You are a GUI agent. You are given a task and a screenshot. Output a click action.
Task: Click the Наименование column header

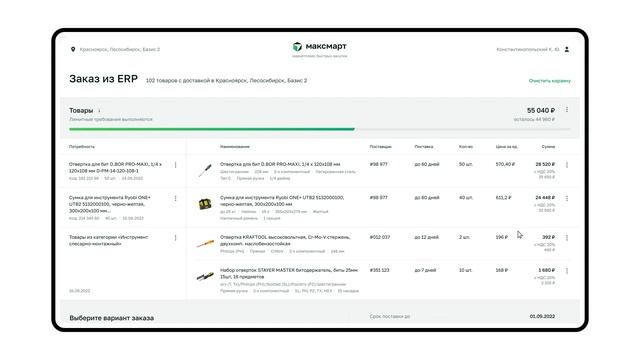pos(235,147)
